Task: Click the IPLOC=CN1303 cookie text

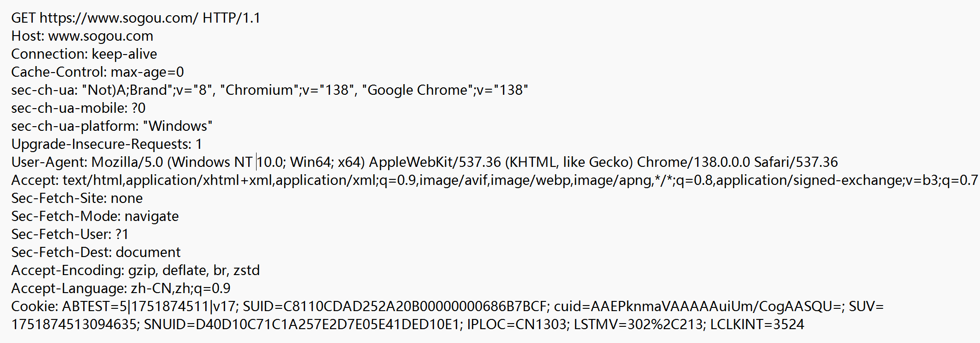Action: (517, 325)
